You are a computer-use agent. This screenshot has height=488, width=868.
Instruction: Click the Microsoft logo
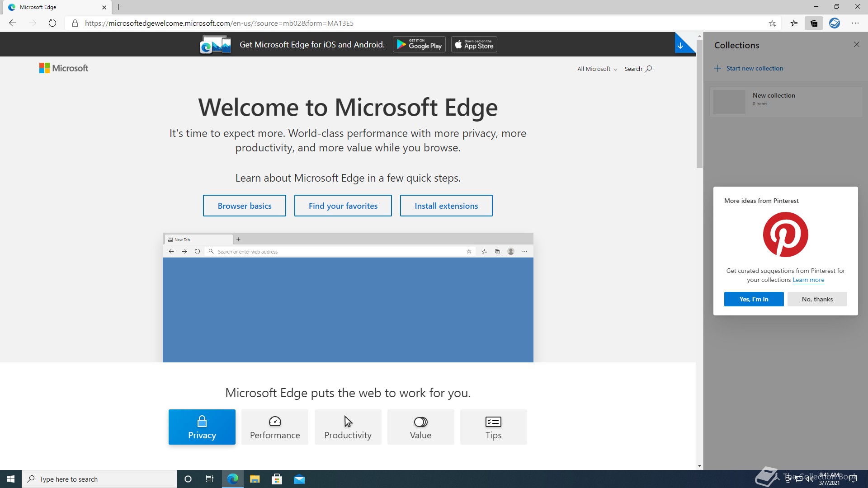(x=64, y=68)
